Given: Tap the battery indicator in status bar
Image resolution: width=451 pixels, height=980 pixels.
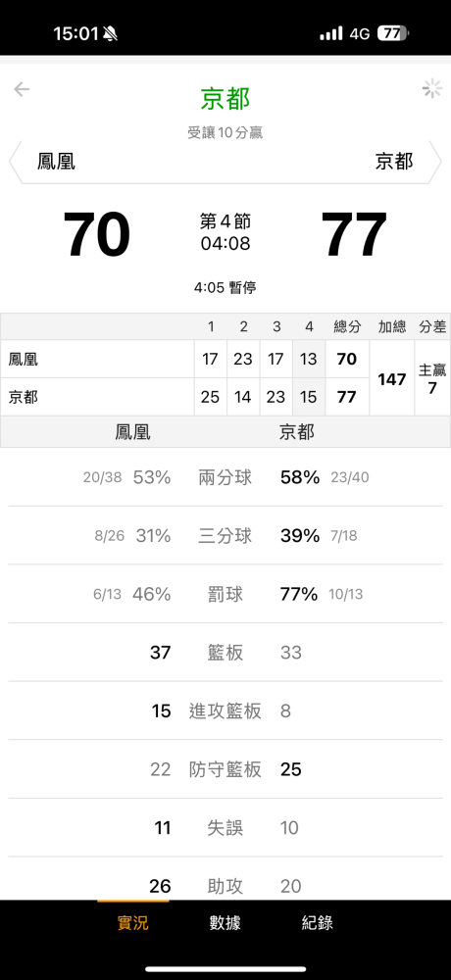Looking at the screenshot, I should (x=393, y=33).
